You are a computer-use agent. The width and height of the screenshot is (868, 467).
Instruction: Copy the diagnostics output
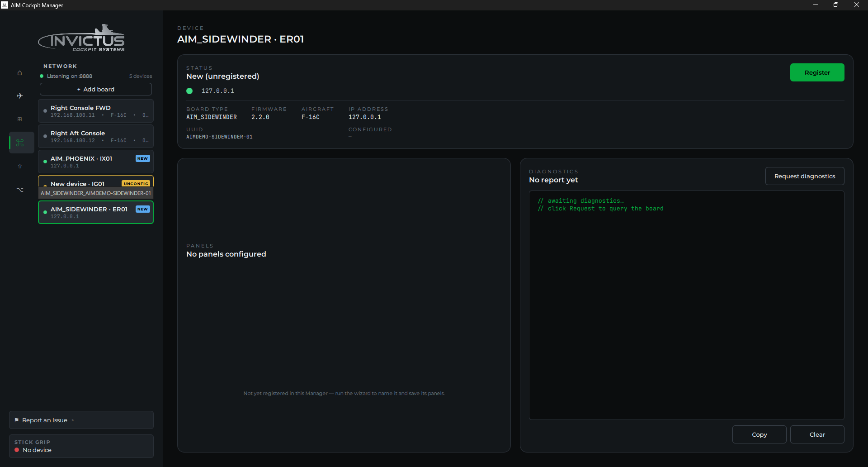[759, 434]
